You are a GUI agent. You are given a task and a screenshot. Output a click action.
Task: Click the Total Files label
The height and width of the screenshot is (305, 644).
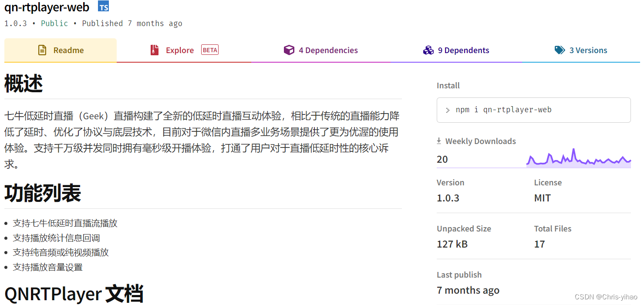click(x=553, y=229)
